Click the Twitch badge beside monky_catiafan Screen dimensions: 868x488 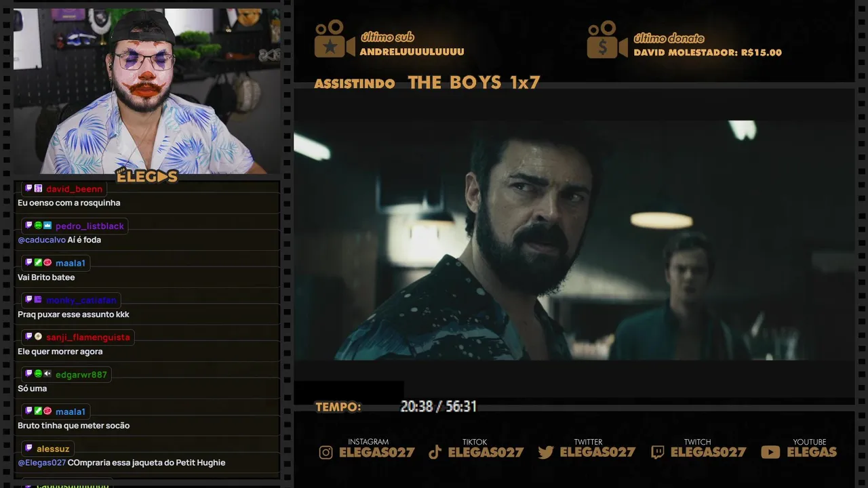tap(29, 300)
